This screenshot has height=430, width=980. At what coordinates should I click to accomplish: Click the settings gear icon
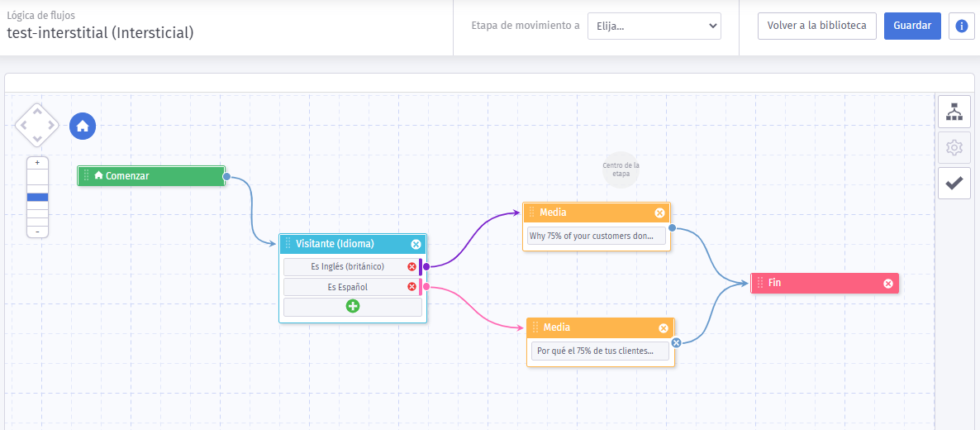954,147
